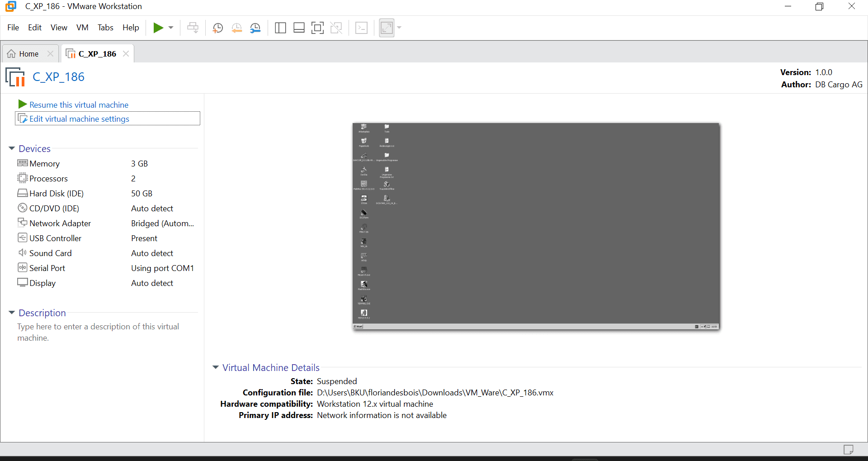Click the Network Adapter icon
Screen dimensions: 868x461
[23, 223]
